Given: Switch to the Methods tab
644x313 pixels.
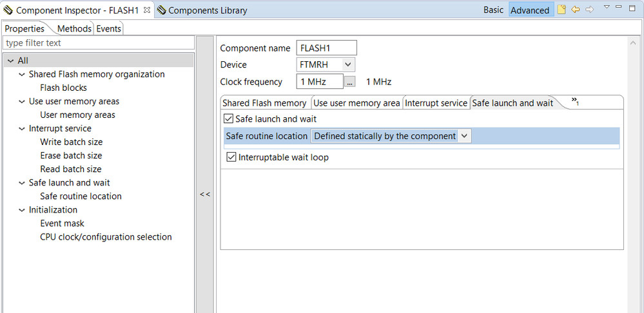Looking at the screenshot, I should (74, 28).
